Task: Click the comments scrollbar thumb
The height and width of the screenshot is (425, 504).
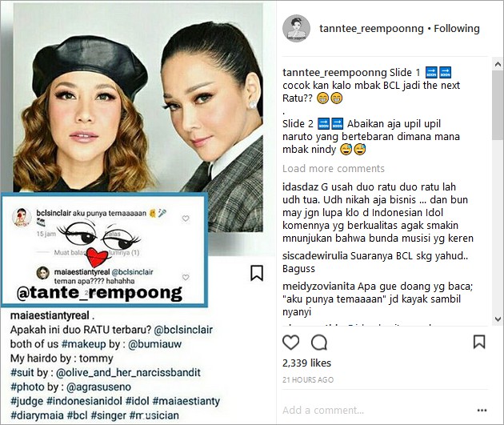Action: (498, 105)
